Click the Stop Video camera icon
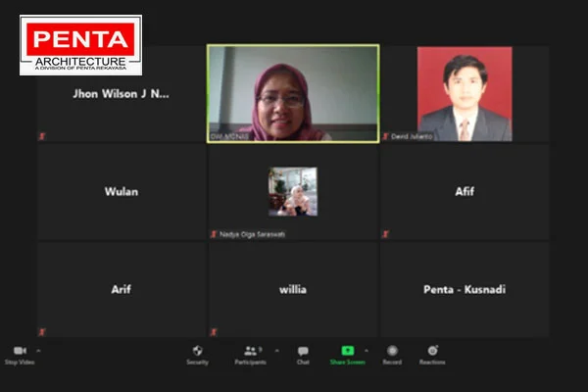The height and width of the screenshot is (392, 588). coord(20,351)
